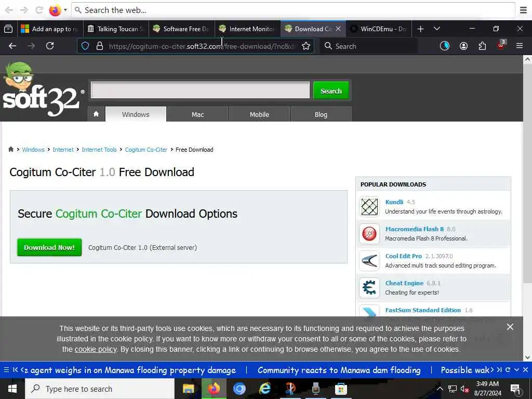
Task: Open the Internet breadcrumb link
Action: coord(63,150)
